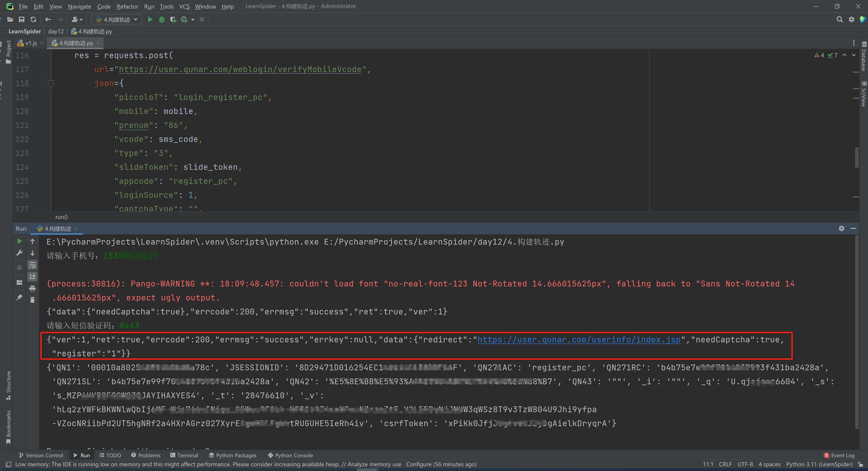Change file encoding UTF-8 in status bar
The image size is (868, 471).
click(745, 465)
